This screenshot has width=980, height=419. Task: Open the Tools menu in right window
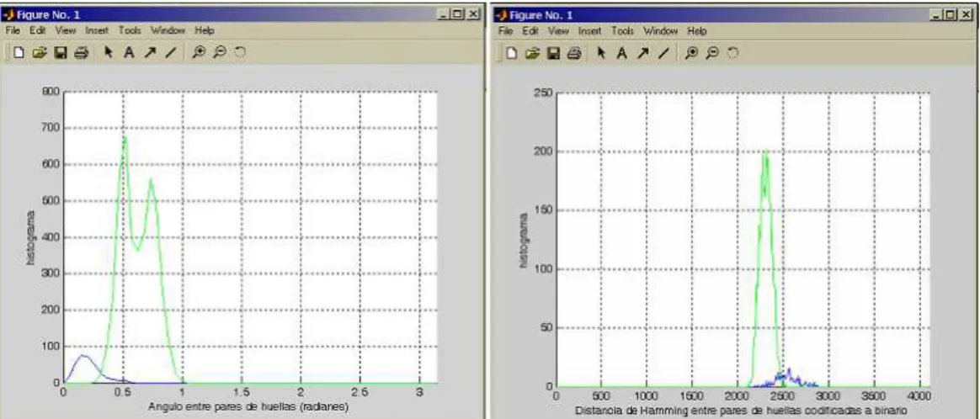[622, 30]
